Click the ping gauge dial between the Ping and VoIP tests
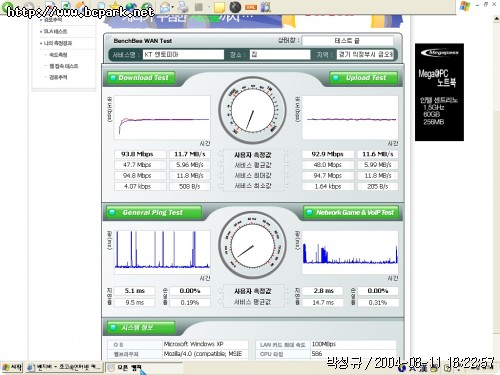Screen dimensions: 500x375 pos(252,245)
